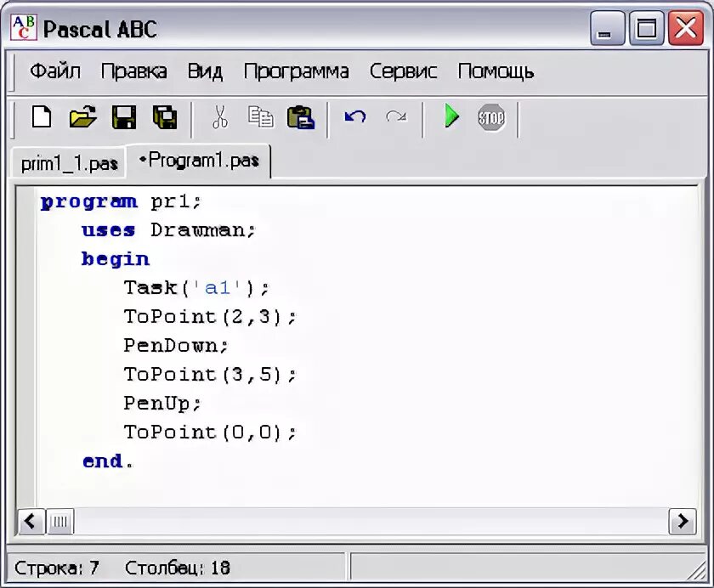Click the left arrow of the horizontal scrollbar
The width and height of the screenshot is (714, 588).
pyautogui.click(x=31, y=521)
